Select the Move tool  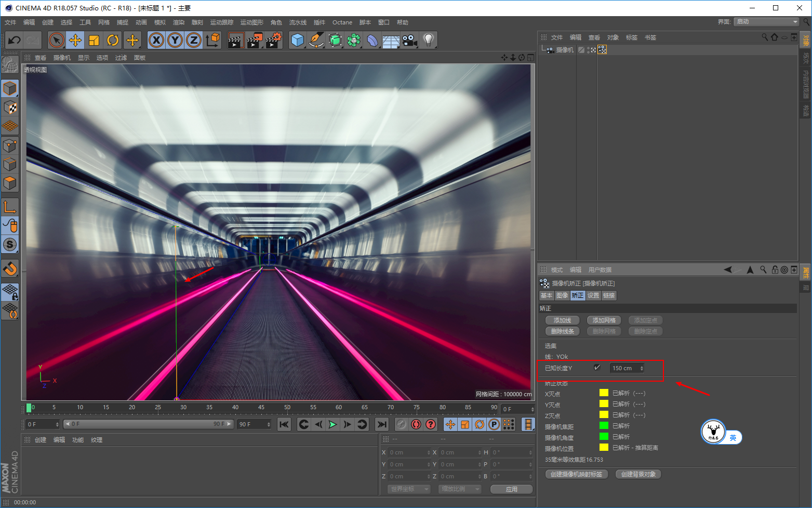click(x=75, y=40)
